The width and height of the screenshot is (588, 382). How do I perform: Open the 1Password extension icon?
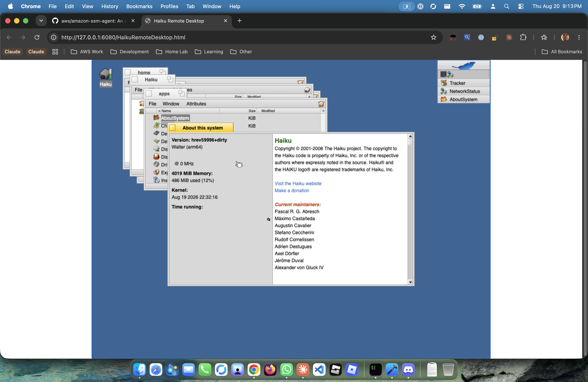coord(481,37)
